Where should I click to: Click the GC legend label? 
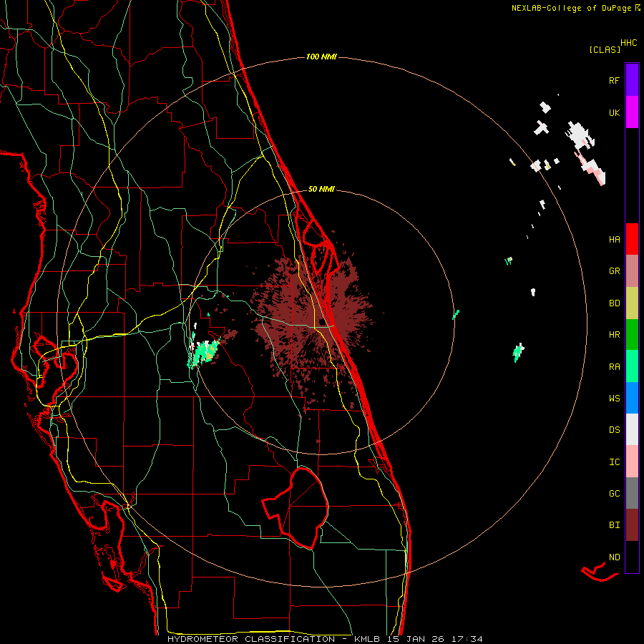point(614,494)
